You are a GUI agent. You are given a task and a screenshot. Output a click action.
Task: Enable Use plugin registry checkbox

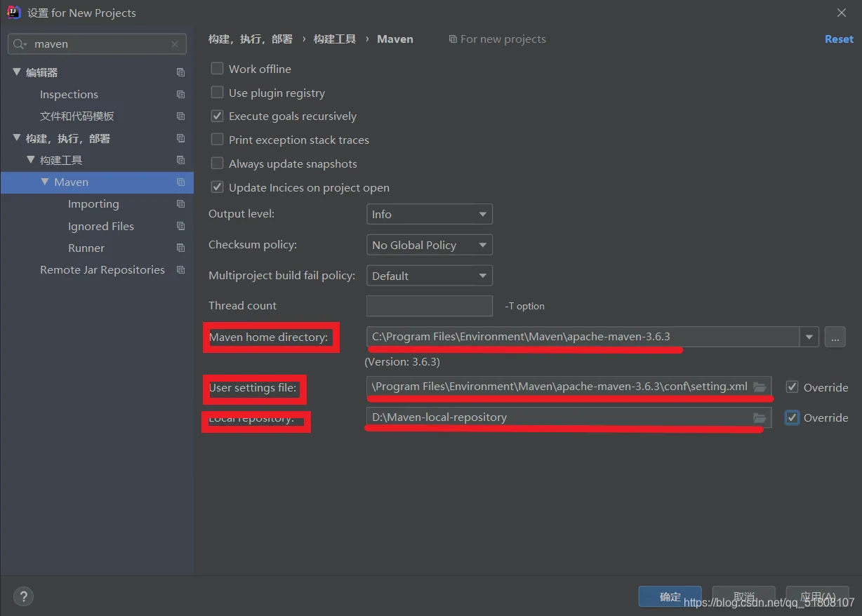[218, 93]
